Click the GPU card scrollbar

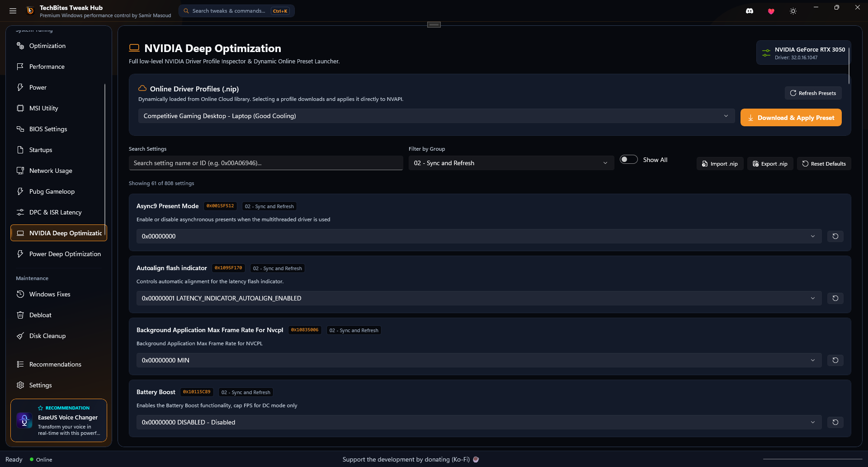849,66
